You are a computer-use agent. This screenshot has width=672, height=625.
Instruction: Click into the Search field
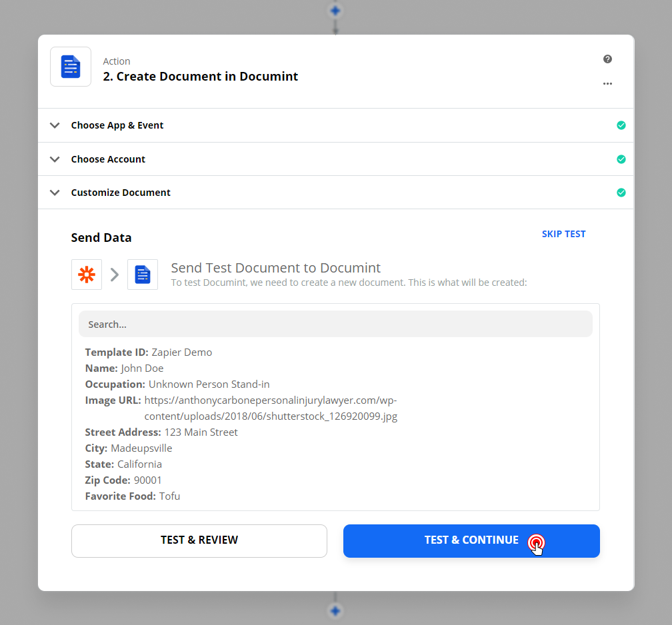point(335,324)
